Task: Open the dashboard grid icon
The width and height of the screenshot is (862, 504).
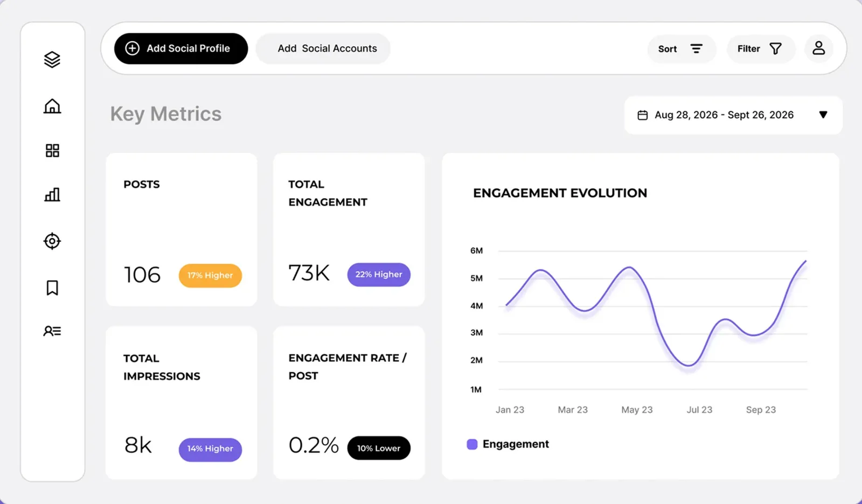Action: click(x=52, y=150)
